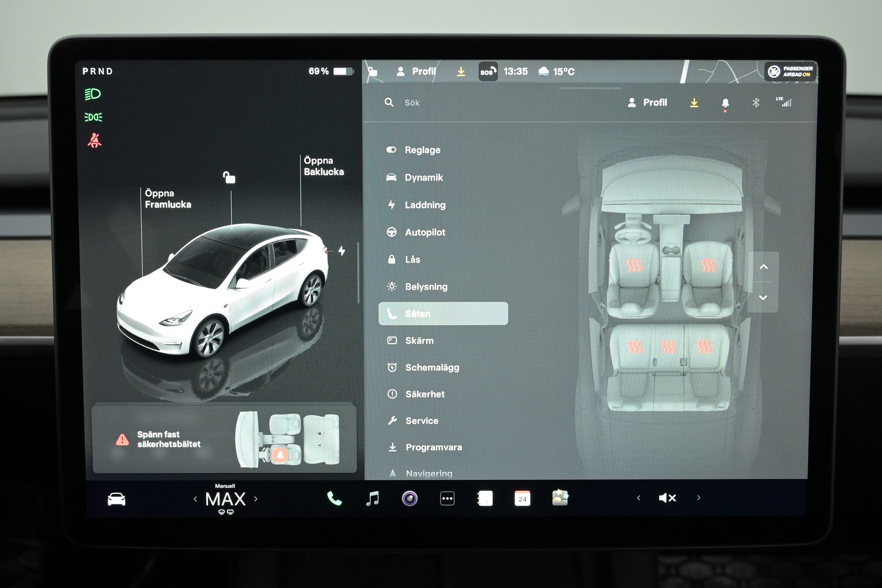Tap the low beam headlight indicator
Viewport: 882px width, 588px height.
[93, 94]
